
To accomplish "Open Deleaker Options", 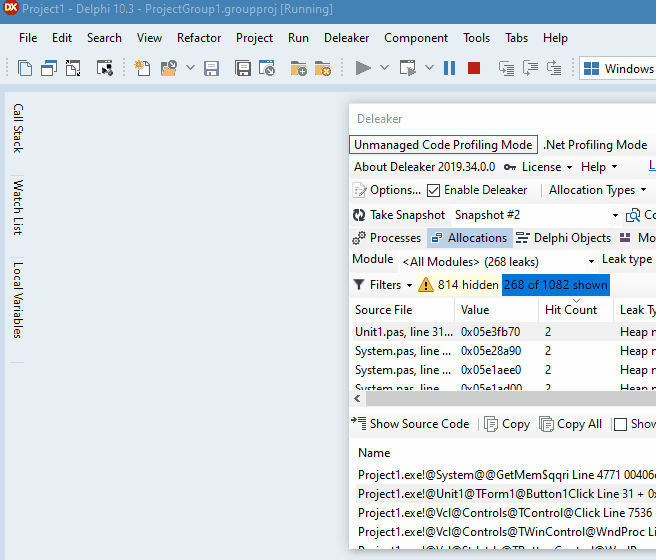I will point(387,190).
